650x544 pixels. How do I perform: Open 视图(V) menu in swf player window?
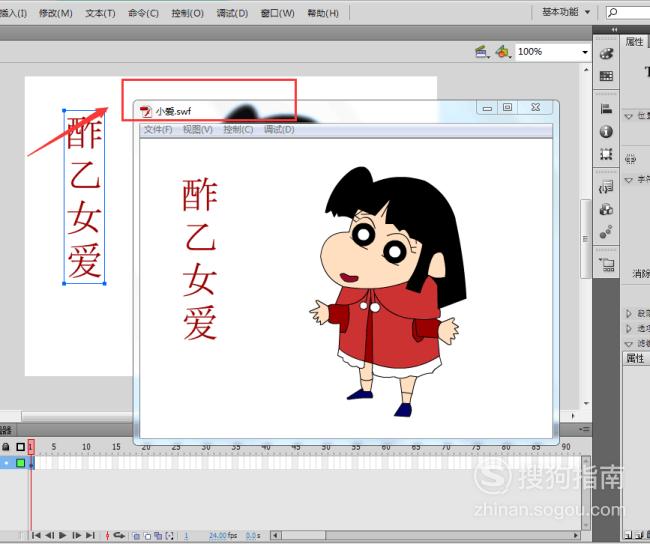198,130
